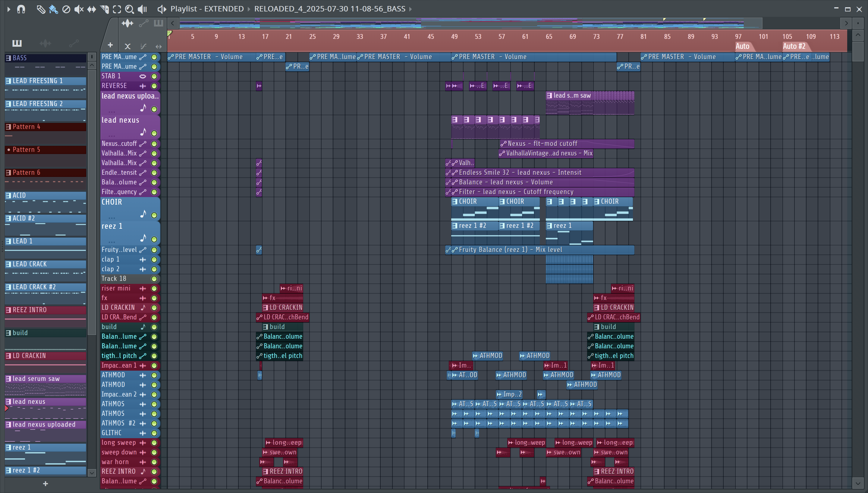Screen dimensions: 868x493
Task: Click the add track plus icon
Action: coord(110,45)
